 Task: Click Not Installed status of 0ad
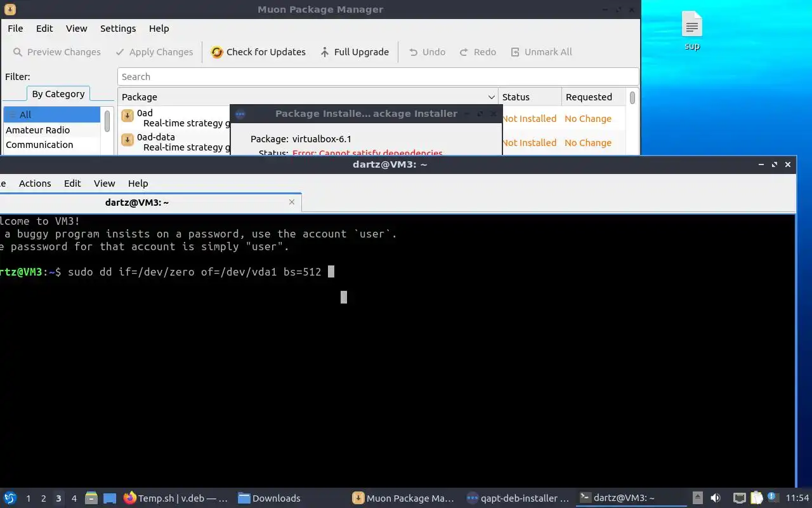[529, 119]
